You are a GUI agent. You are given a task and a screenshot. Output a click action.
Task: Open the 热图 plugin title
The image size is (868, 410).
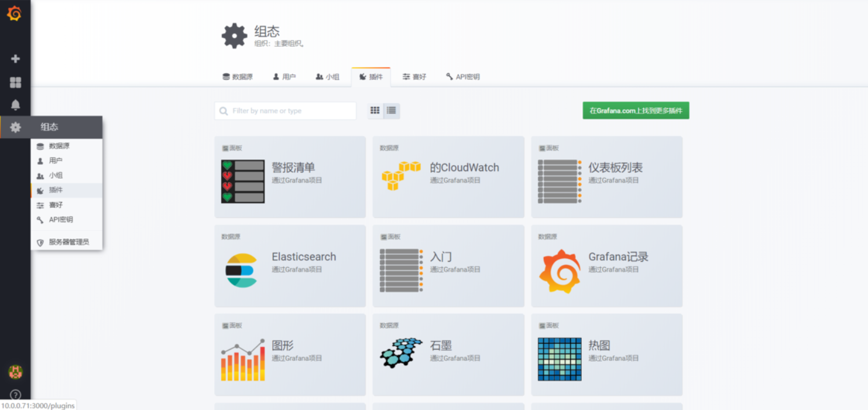coord(599,346)
